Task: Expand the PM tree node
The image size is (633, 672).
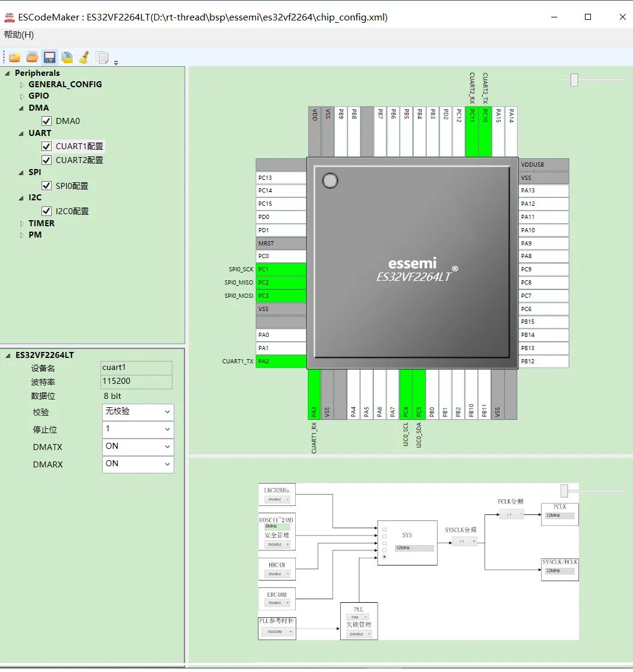Action: pyautogui.click(x=22, y=235)
